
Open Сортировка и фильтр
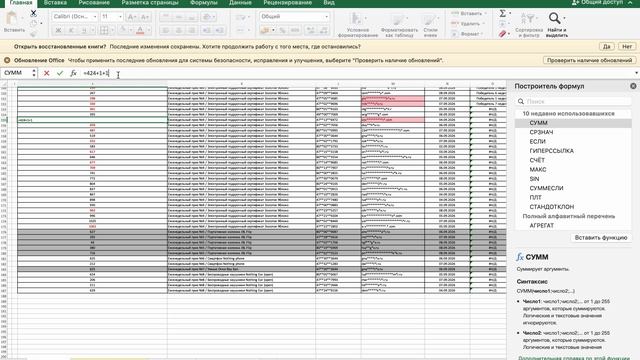coord(529,25)
